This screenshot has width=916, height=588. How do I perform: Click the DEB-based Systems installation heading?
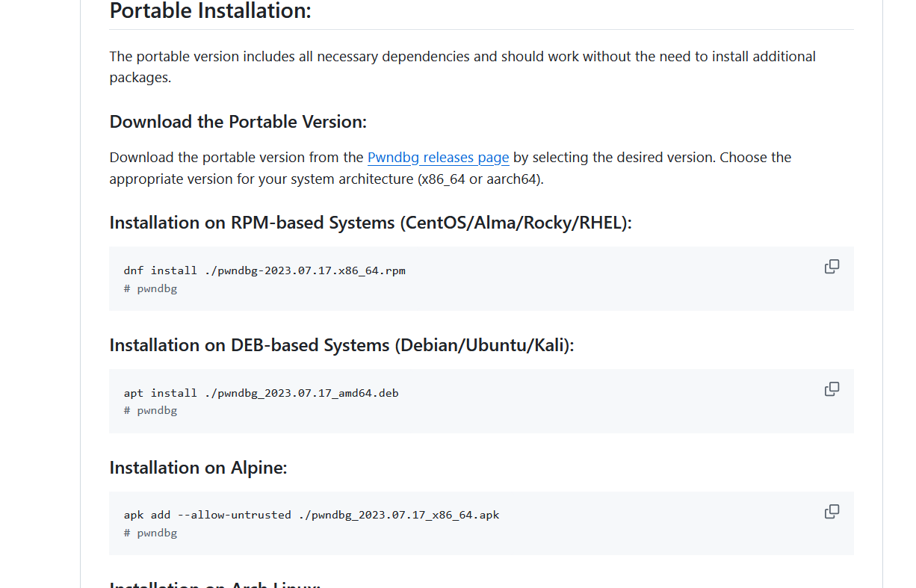(341, 345)
